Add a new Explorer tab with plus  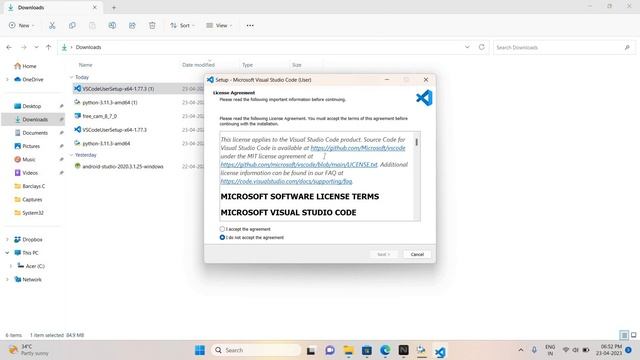tap(114, 7)
